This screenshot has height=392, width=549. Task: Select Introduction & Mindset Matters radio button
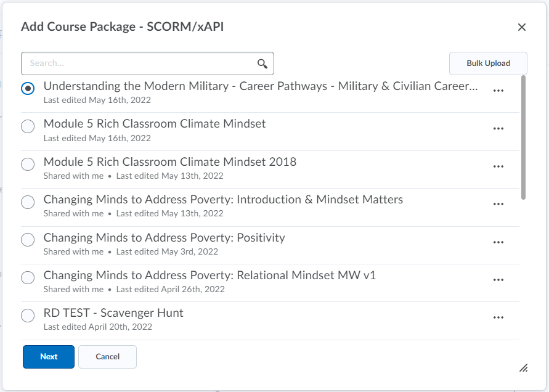click(x=28, y=202)
